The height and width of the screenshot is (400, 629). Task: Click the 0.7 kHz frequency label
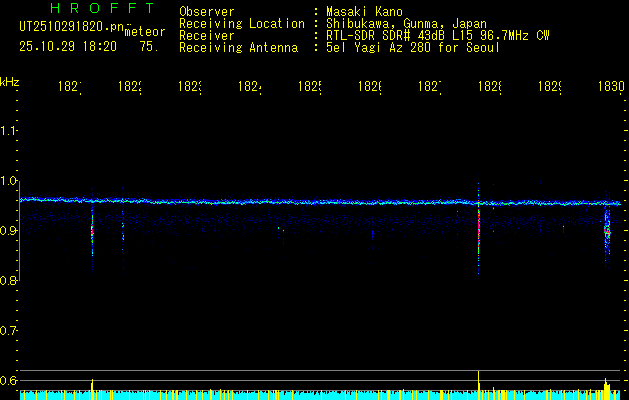tap(8, 331)
